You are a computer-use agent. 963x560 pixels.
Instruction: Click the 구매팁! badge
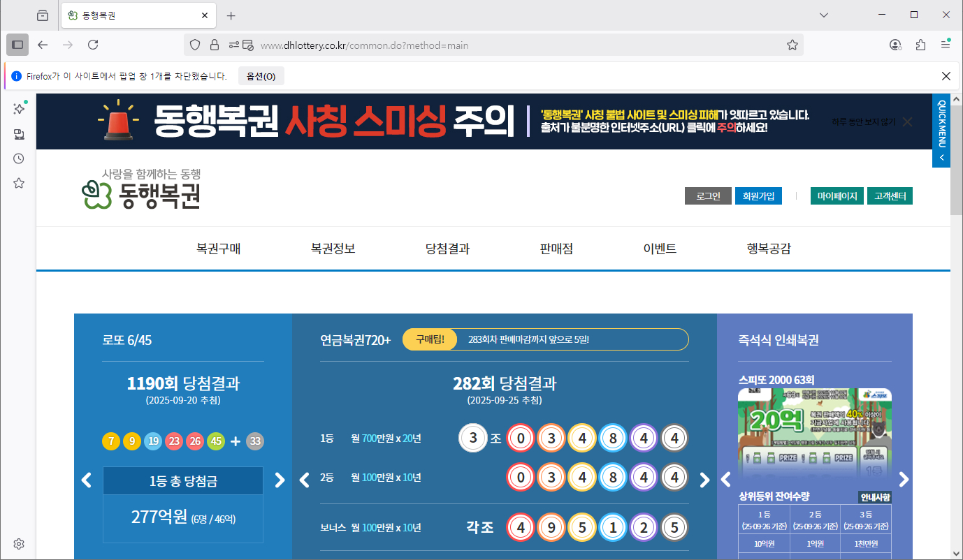(x=430, y=339)
